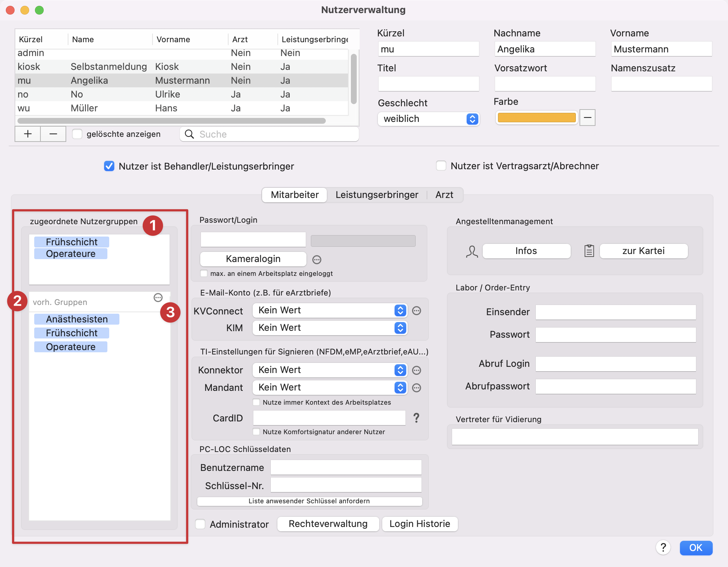
Task: Confirm with the OK button
Action: tap(696, 548)
